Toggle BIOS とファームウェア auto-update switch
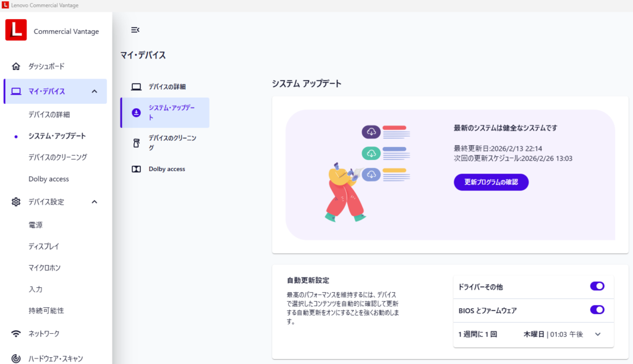Viewport: 633px width, 364px height. [x=597, y=310]
